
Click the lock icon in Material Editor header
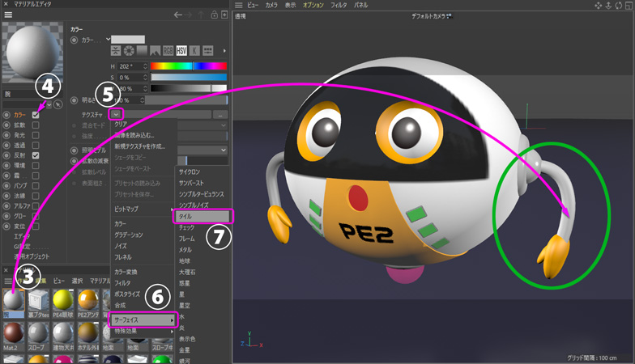coord(213,15)
